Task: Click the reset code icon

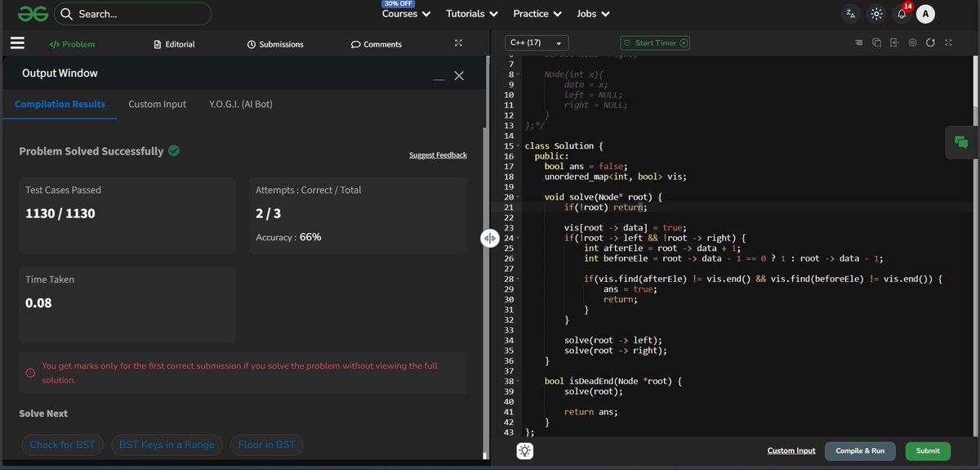Action: (x=930, y=43)
